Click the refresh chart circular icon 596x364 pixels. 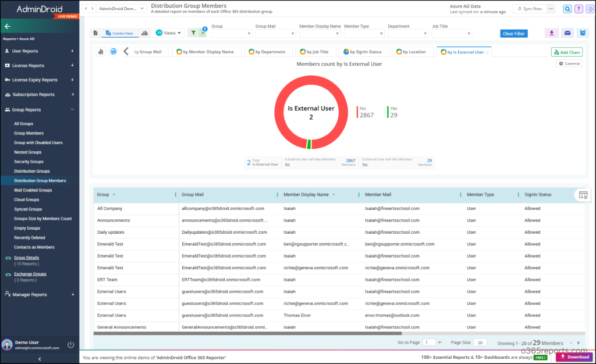pyautogui.click(x=113, y=52)
